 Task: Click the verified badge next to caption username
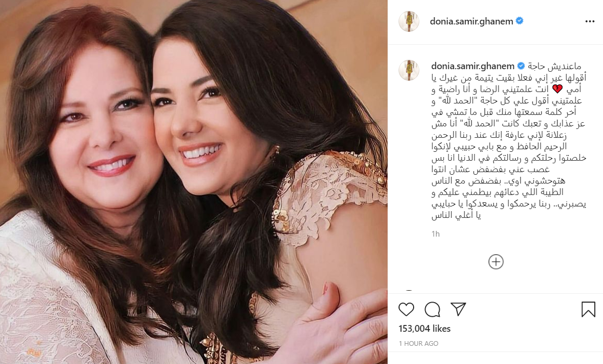pyautogui.click(x=521, y=66)
